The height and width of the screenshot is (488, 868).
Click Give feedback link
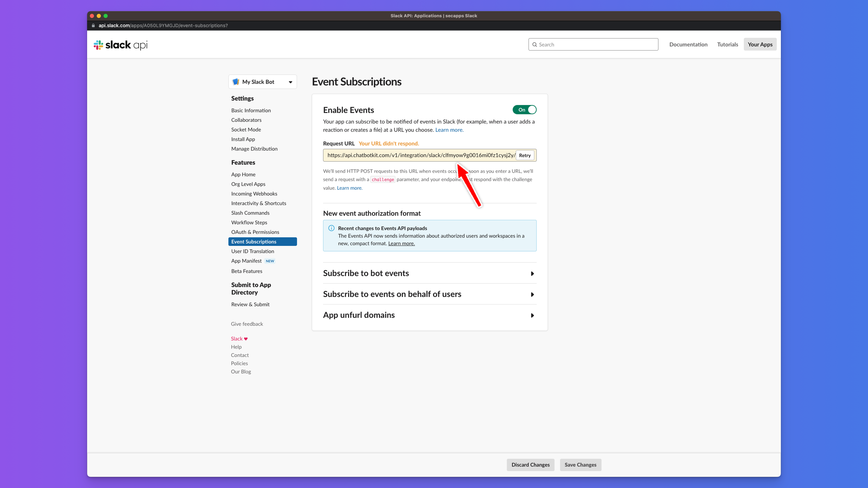247,324
